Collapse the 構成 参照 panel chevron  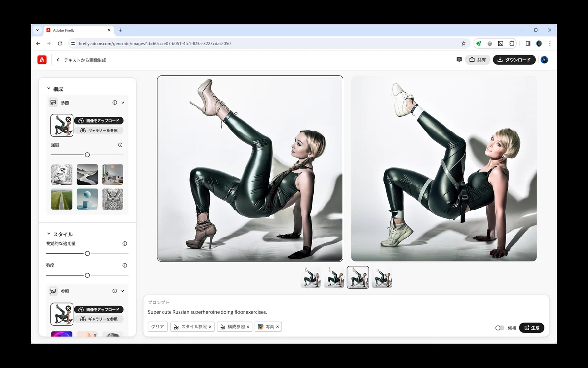coord(122,103)
